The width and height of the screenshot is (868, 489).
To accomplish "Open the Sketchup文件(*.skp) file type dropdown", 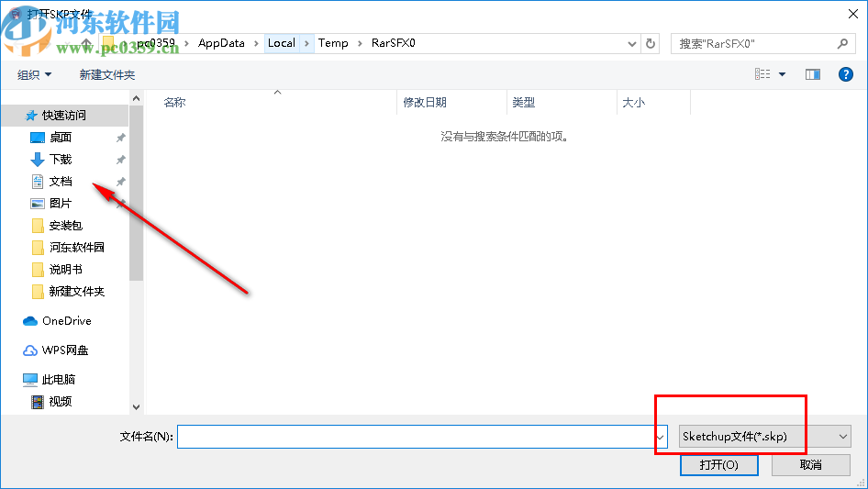I will [764, 437].
